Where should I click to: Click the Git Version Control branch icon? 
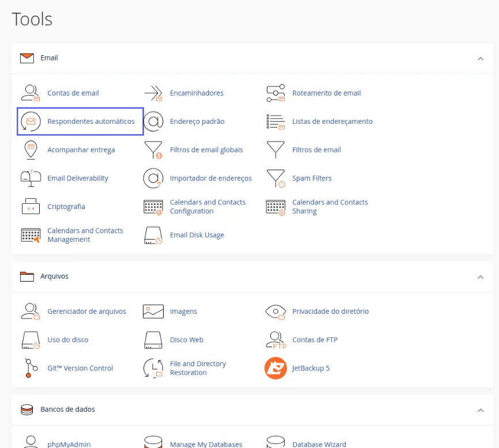coord(31,368)
